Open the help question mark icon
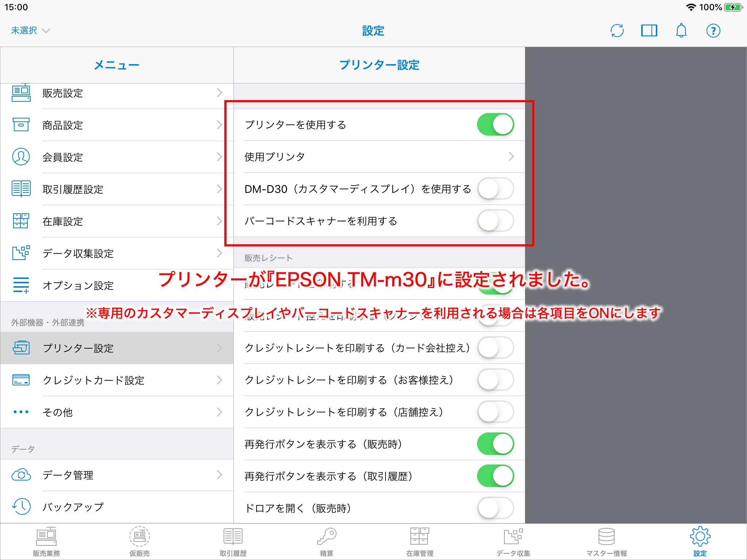The width and height of the screenshot is (747, 560). (x=713, y=31)
